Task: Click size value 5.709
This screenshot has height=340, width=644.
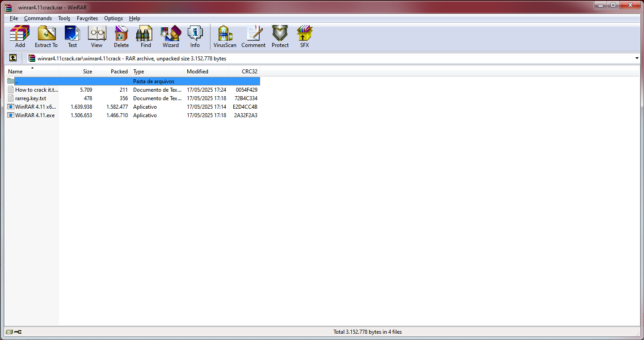Action: point(86,89)
